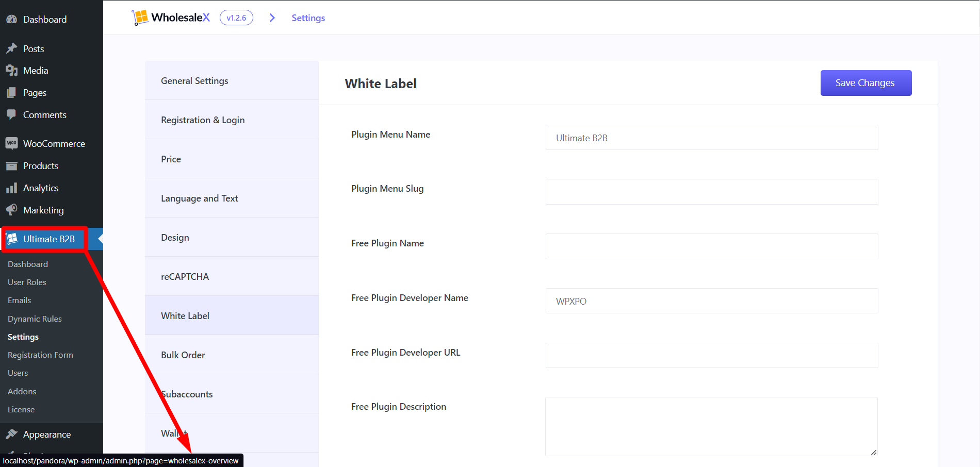Viewport: 980px width, 467px height.
Task: Click the Ultimate B2B cart icon
Action: [12, 239]
